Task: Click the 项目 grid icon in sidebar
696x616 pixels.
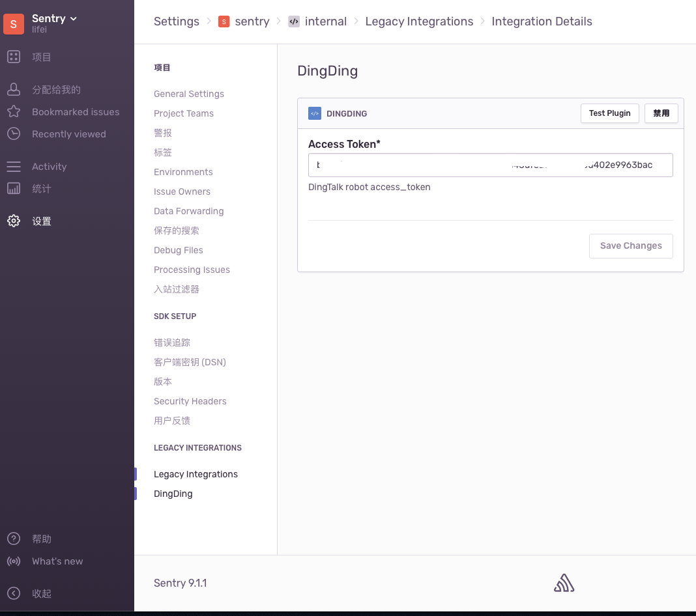Action: [x=14, y=57]
